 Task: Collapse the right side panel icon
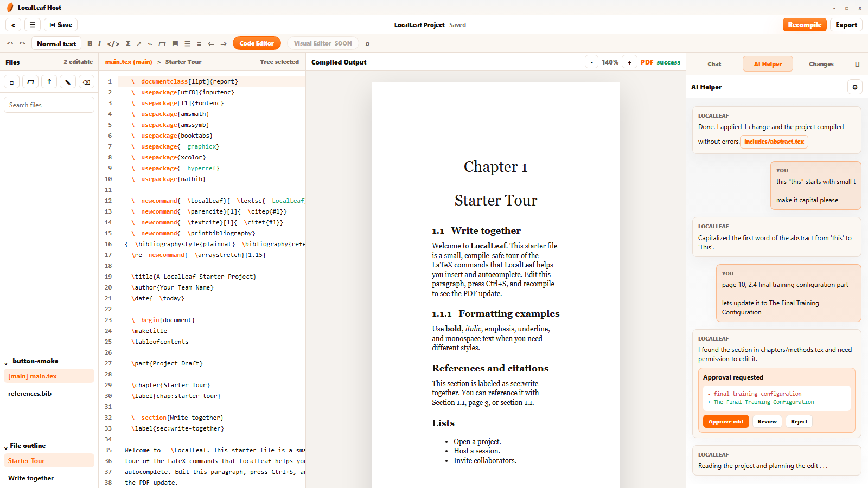[857, 64]
